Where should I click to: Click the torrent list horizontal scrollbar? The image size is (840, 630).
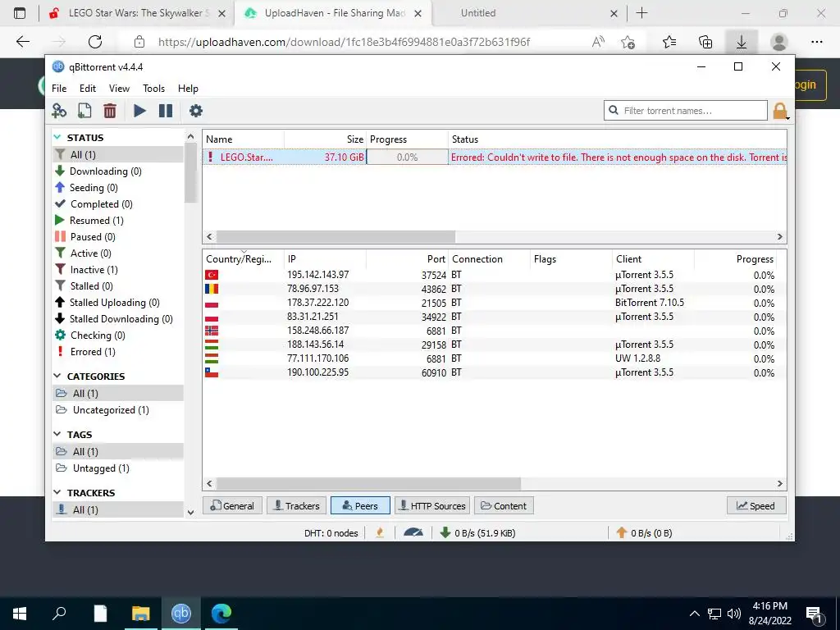point(336,236)
